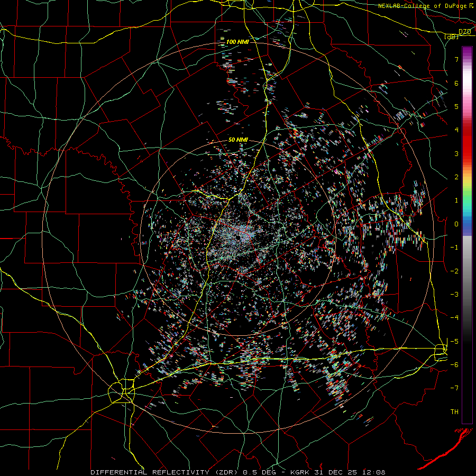
Task: Click the "6" value on the color scale
Action: tap(456, 83)
